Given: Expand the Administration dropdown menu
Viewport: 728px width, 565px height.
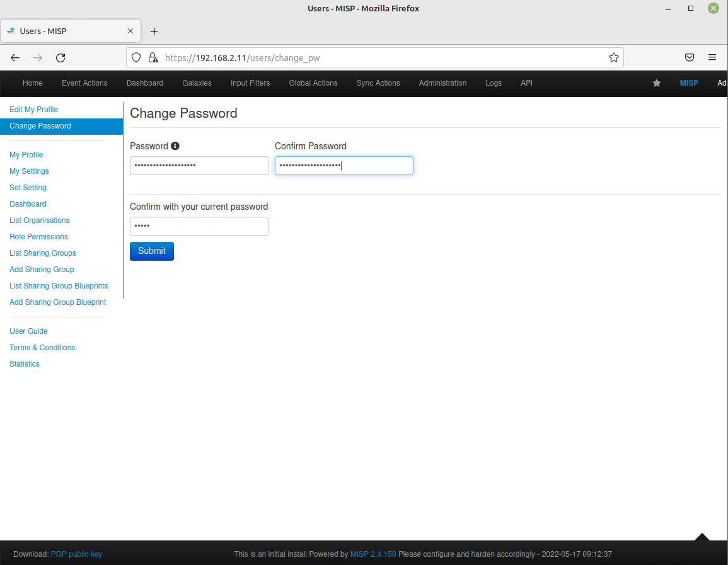Looking at the screenshot, I should (x=442, y=83).
